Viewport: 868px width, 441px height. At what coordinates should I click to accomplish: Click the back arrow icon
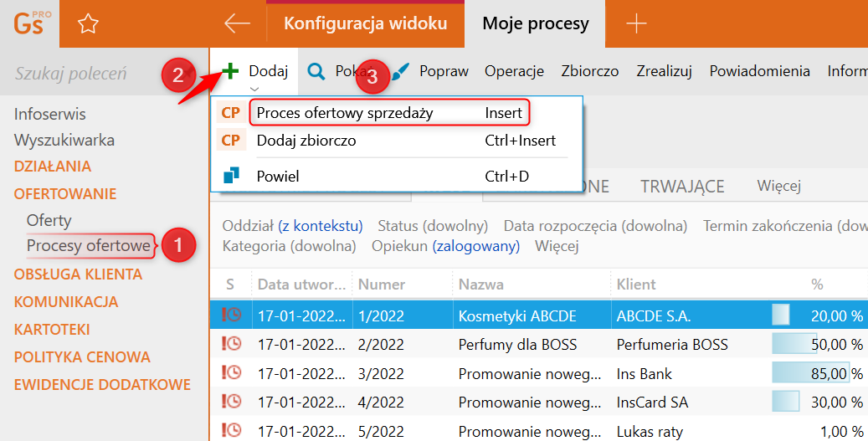tap(238, 23)
